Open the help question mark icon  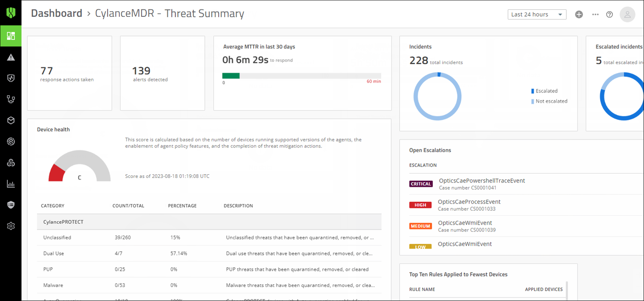[x=610, y=15]
